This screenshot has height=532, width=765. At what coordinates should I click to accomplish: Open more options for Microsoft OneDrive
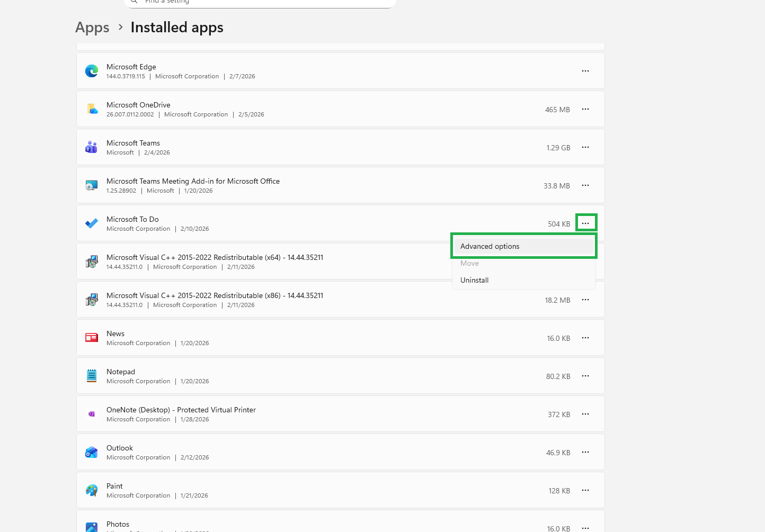coord(585,109)
